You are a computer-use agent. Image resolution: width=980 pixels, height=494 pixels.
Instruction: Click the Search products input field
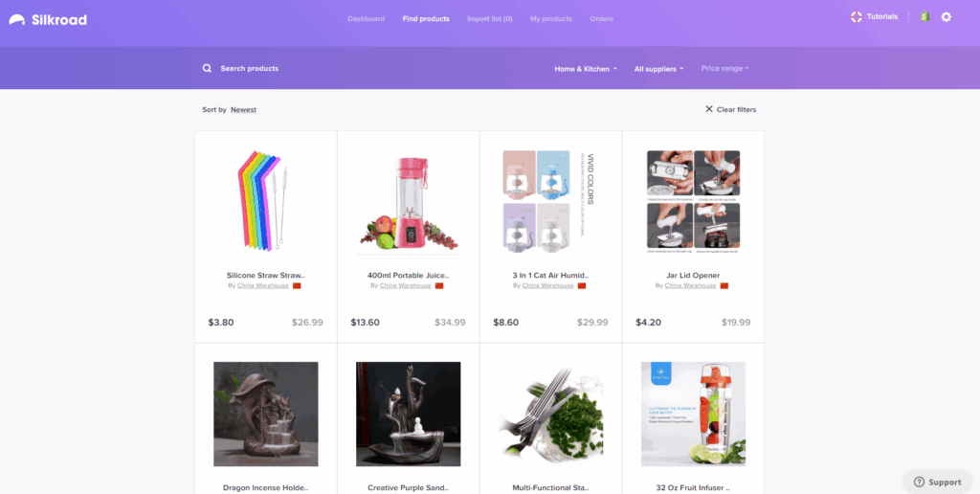click(x=375, y=68)
